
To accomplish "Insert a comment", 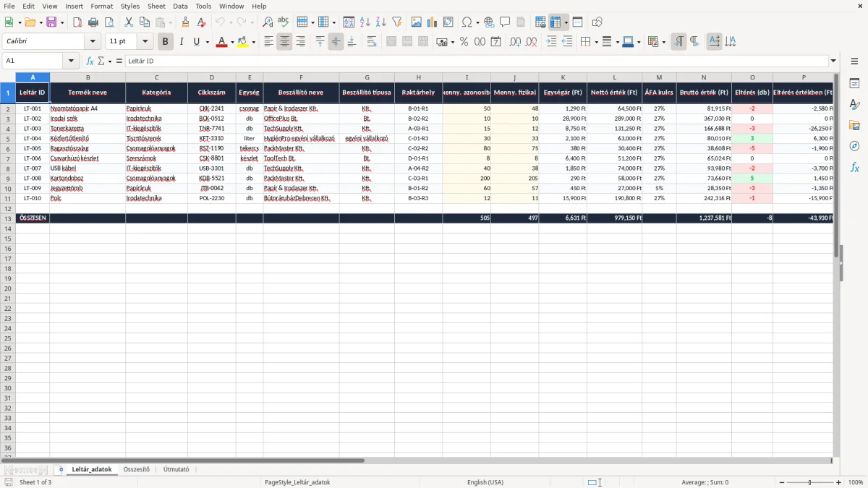I will tap(505, 22).
